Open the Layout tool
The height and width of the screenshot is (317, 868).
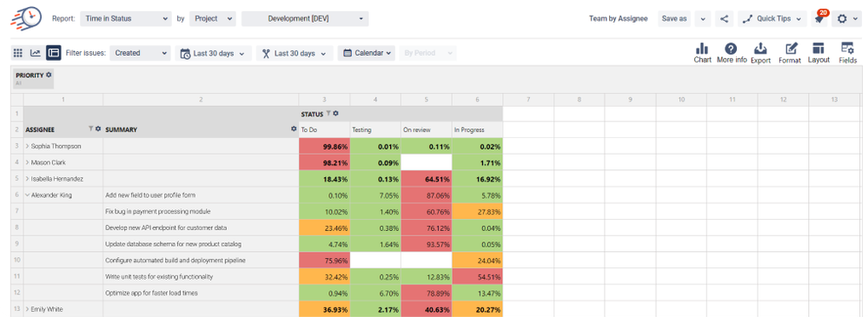click(x=818, y=53)
